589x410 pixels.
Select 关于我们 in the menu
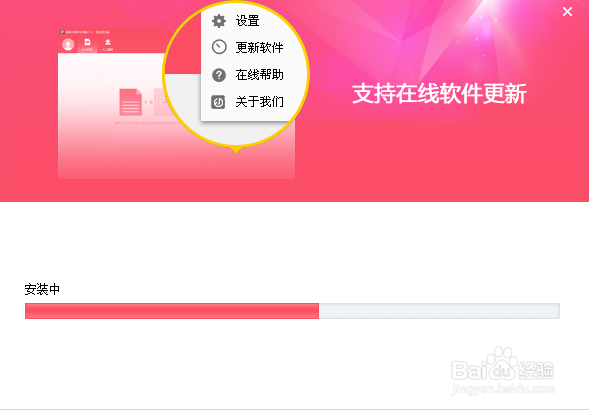tap(259, 102)
